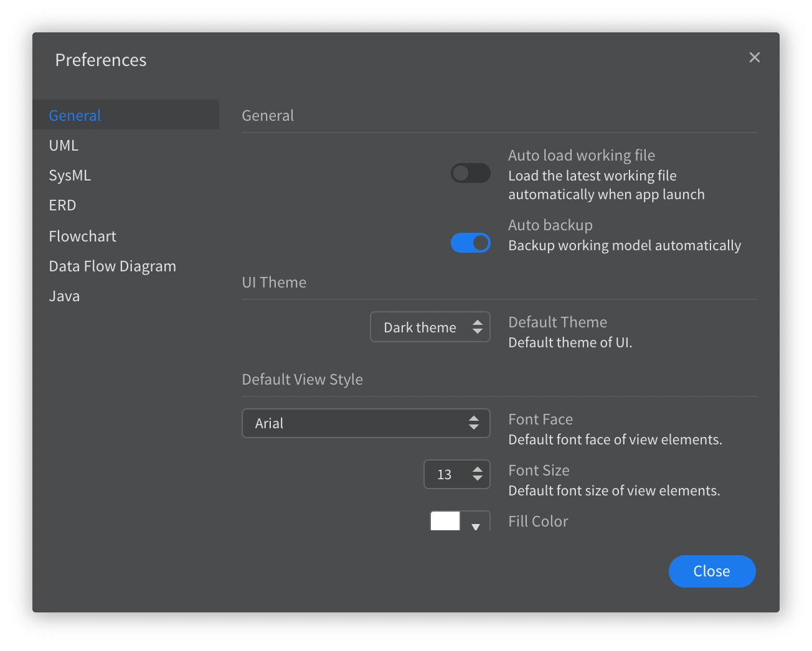Switch to the UML preferences section

coord(64,145)
